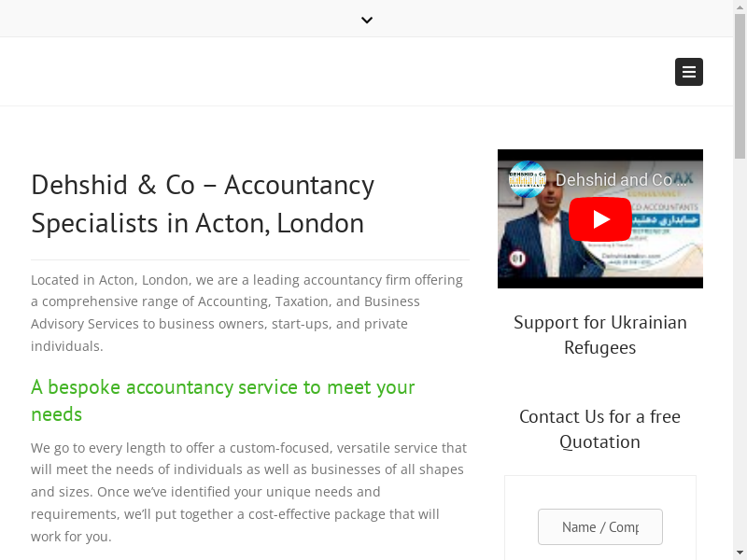This screenshot has height=560, width=747.
Task: Click the 'We go to every length' paragraph
Action: point(248,492)
